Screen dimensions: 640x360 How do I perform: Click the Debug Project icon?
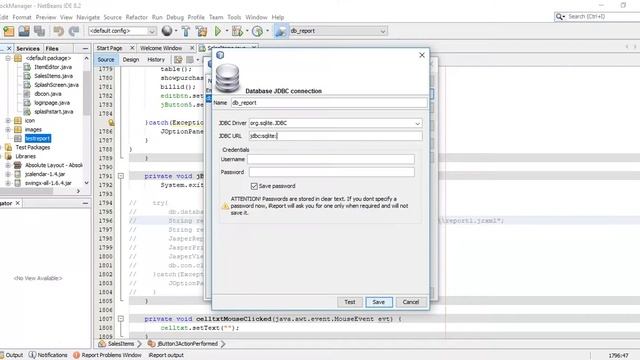237,31
